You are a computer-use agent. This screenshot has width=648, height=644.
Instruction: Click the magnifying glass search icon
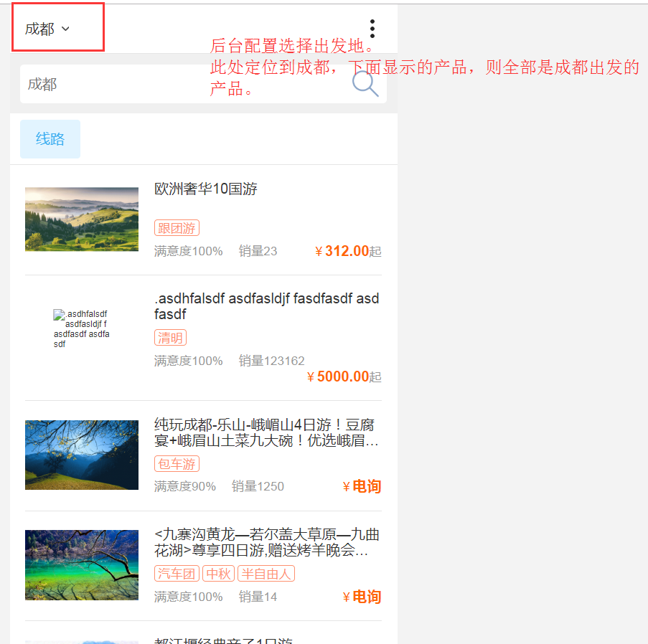(365, 85)
